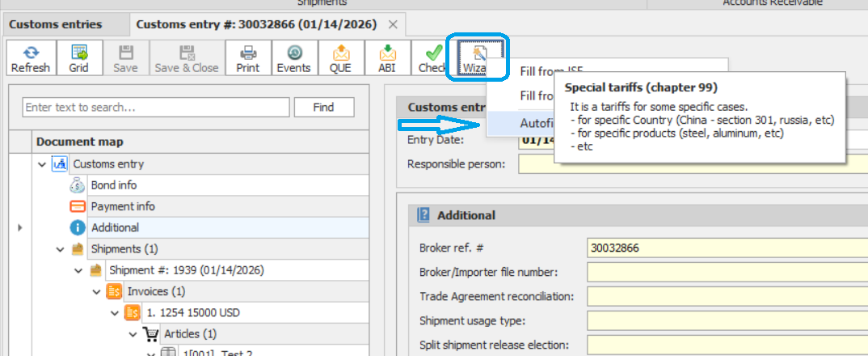
Task: Click the Save toolbar button
Action: click(125, 57)
